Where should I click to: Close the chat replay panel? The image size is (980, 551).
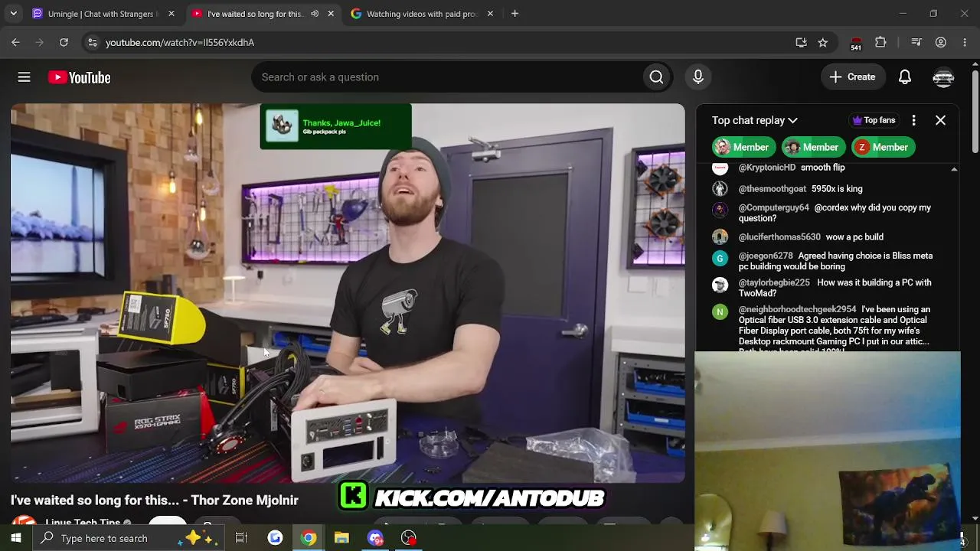pyautogui.click(x=940, y=120)
